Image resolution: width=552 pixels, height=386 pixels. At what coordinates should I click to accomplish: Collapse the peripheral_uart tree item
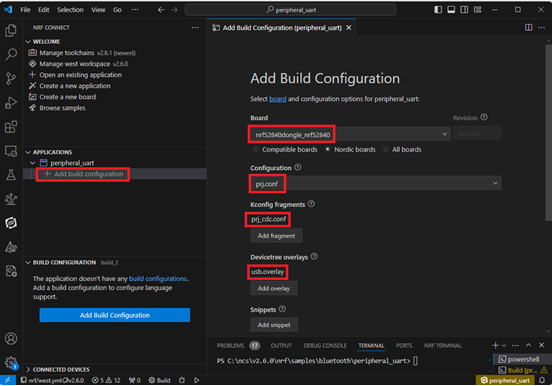click(33, 163)
